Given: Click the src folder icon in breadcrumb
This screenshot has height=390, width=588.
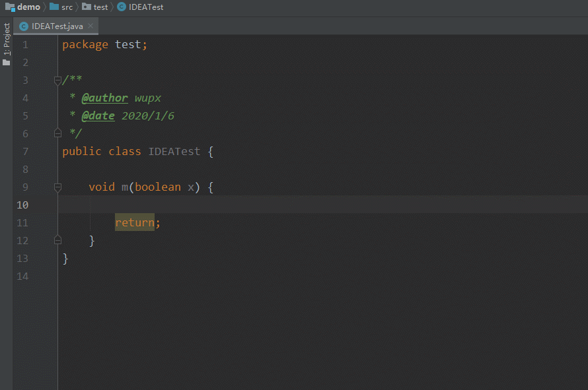Looking at the screenshot, I should [54, 7].
